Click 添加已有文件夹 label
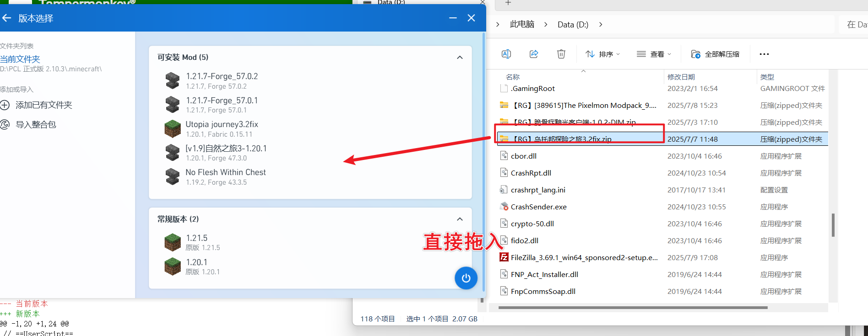 [x=44, y=105]
